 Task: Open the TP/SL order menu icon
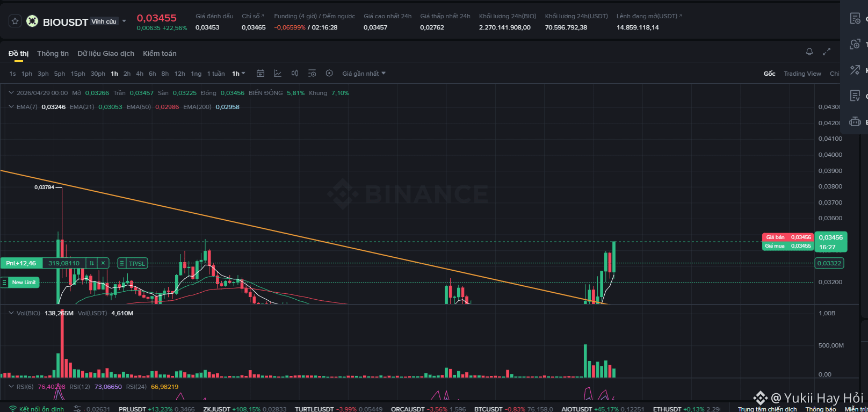pyautogui.click(x=122, y=263)
